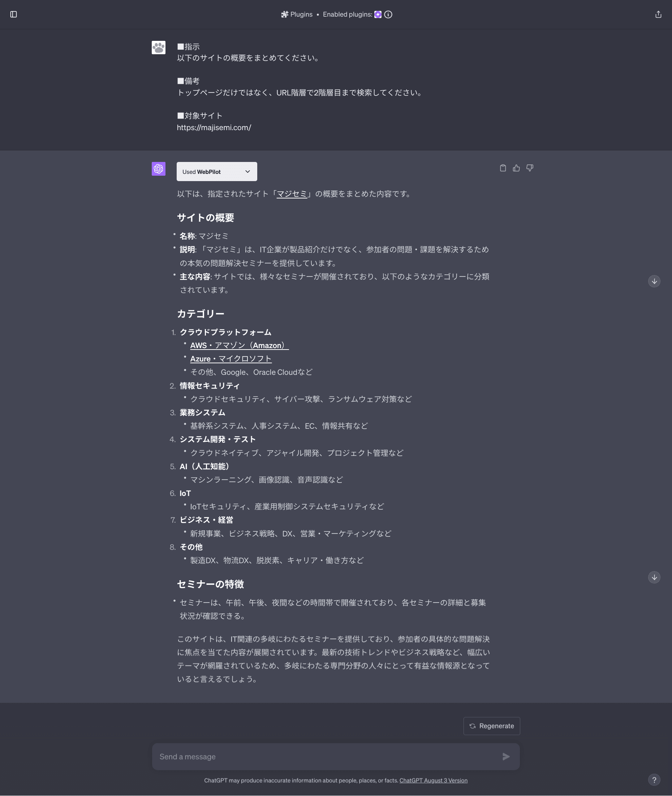The image size is (672, 796).
Task: Open the Plugins model selector
Action: (x=297, y=14)
